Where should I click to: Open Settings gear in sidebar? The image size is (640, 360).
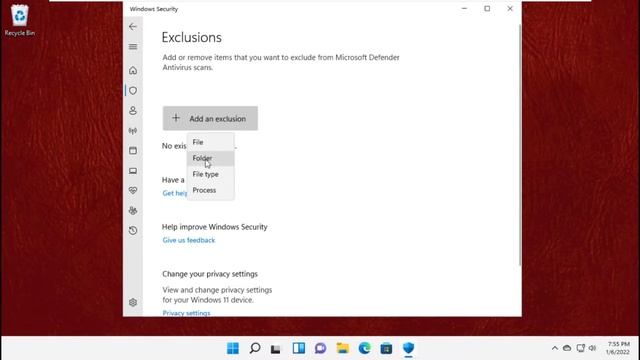tap(133, 302)
